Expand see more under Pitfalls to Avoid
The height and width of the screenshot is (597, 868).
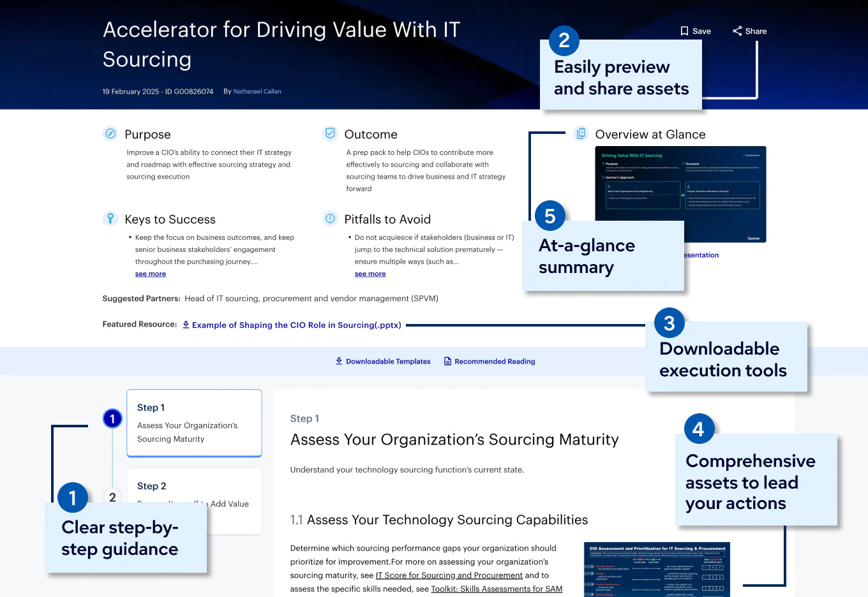(370, 274)
